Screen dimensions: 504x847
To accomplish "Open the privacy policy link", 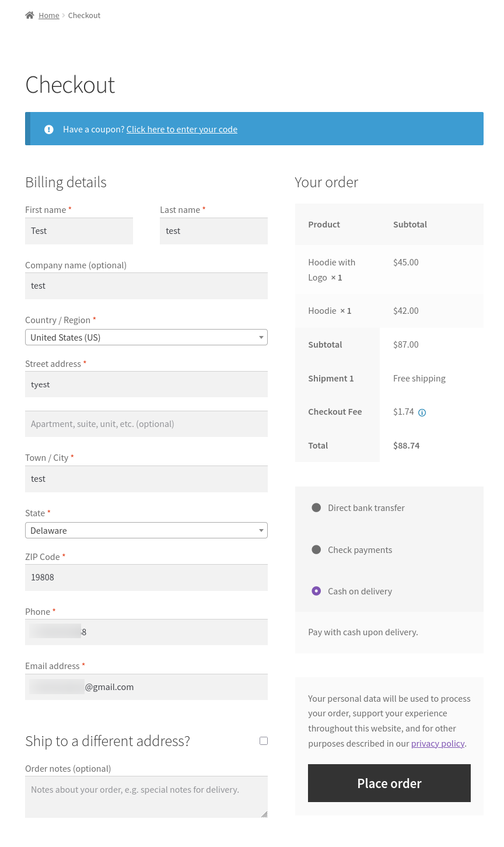I will pos(437,743).
